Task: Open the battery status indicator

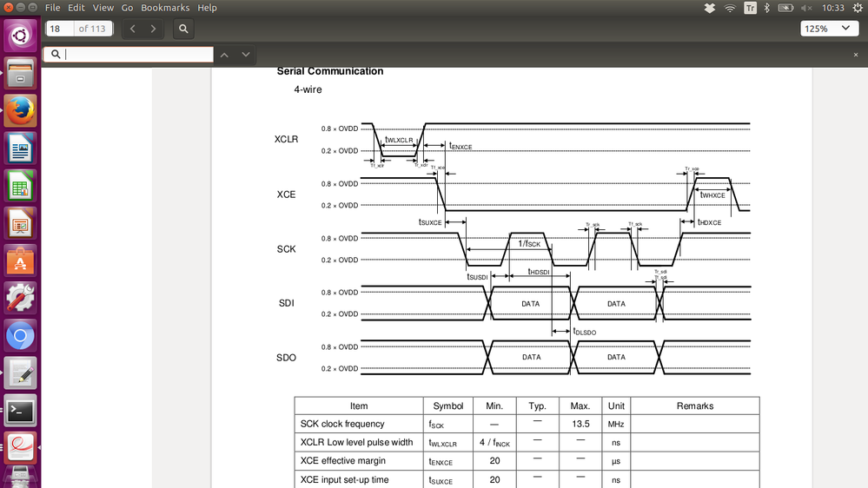Action: click(785, 8)
